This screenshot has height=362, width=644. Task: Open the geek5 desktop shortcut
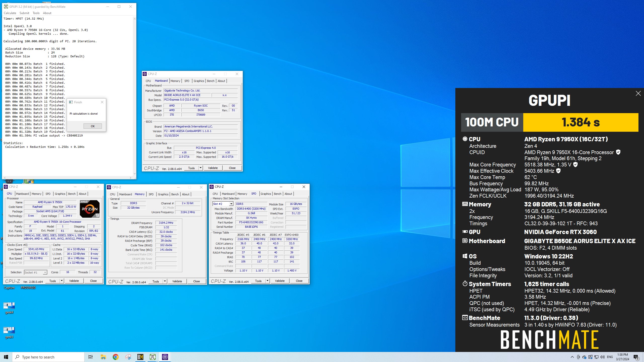coord(9,333)
